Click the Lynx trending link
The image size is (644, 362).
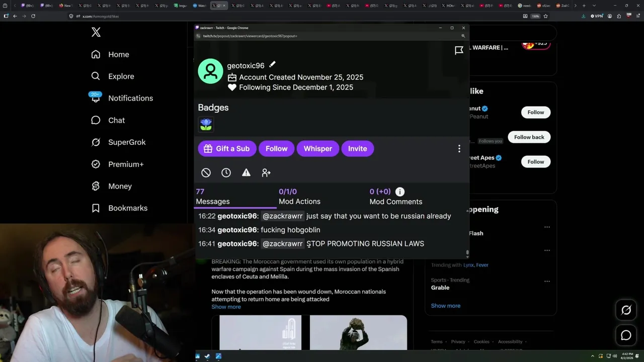coord(468,265)
